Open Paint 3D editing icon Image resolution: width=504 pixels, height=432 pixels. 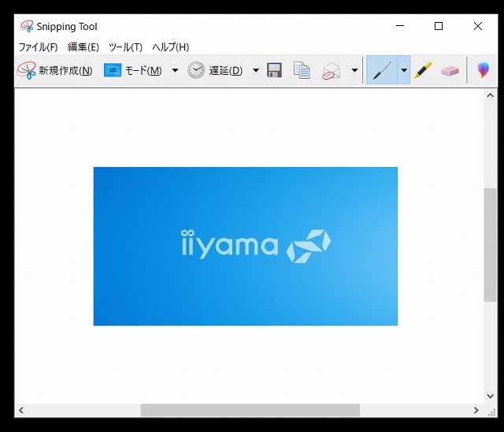pos(484,70)
